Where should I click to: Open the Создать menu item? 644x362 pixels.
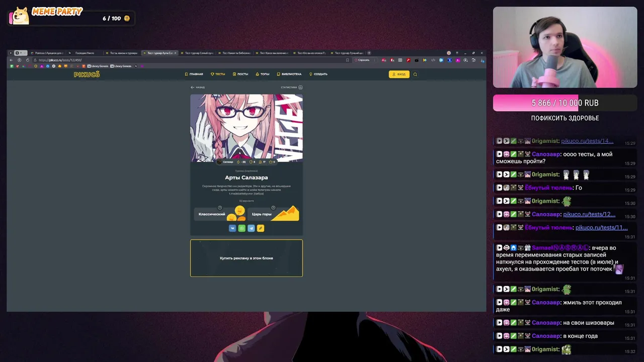point(318,74)
